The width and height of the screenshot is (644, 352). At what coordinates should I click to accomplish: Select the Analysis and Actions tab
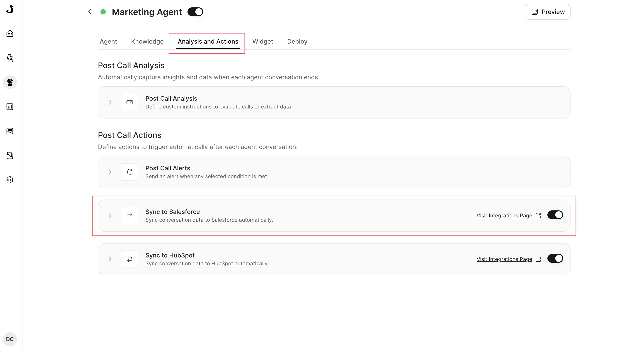(x=208, y=41)
